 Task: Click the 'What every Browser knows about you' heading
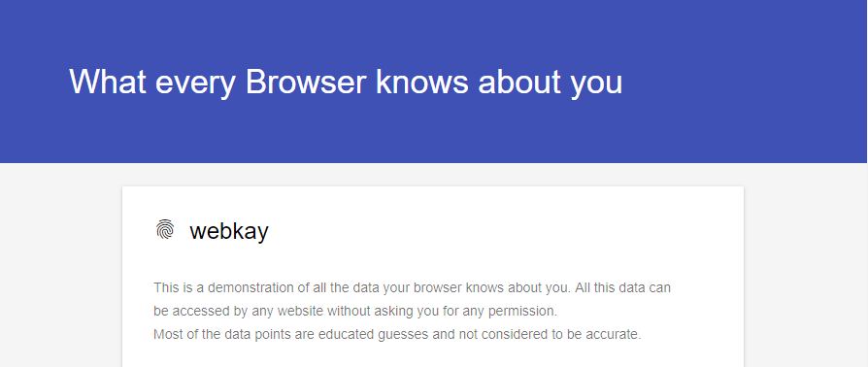346,82
